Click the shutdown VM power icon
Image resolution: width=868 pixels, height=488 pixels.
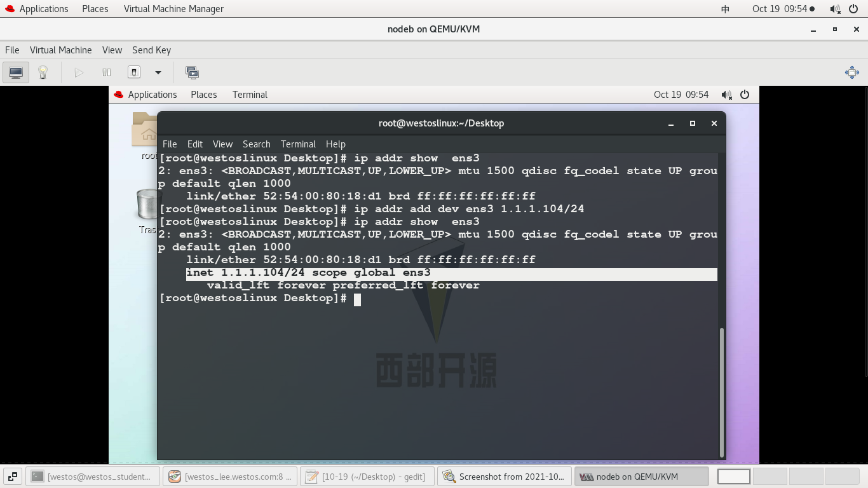click(133, 72)
